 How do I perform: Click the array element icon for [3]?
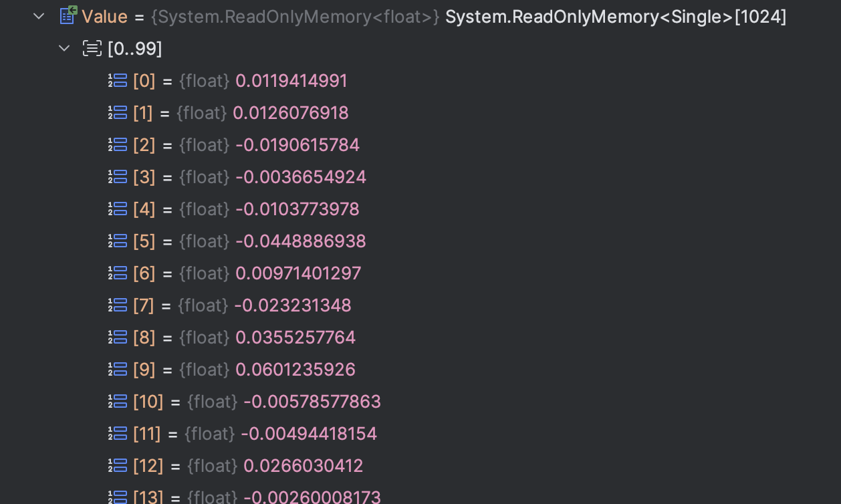[x=118, y=177]
